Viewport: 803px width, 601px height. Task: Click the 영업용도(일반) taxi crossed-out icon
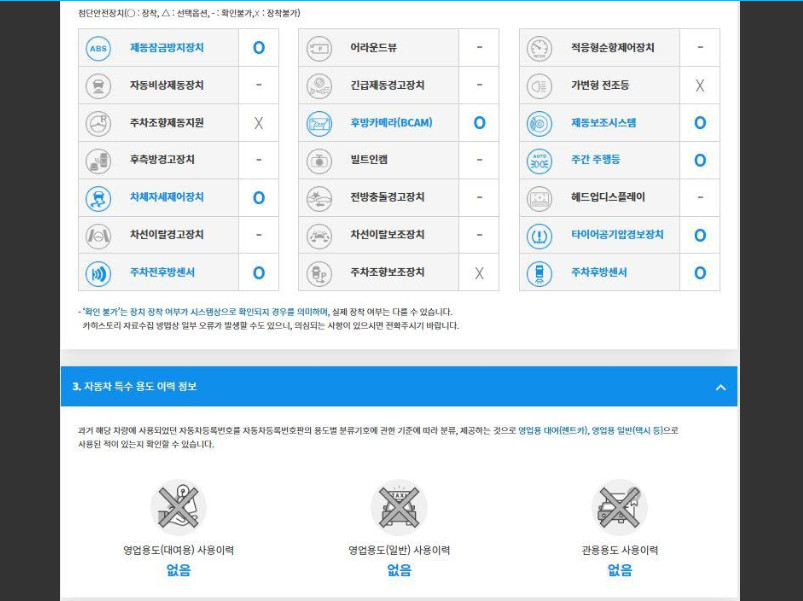tap(399, 507)
